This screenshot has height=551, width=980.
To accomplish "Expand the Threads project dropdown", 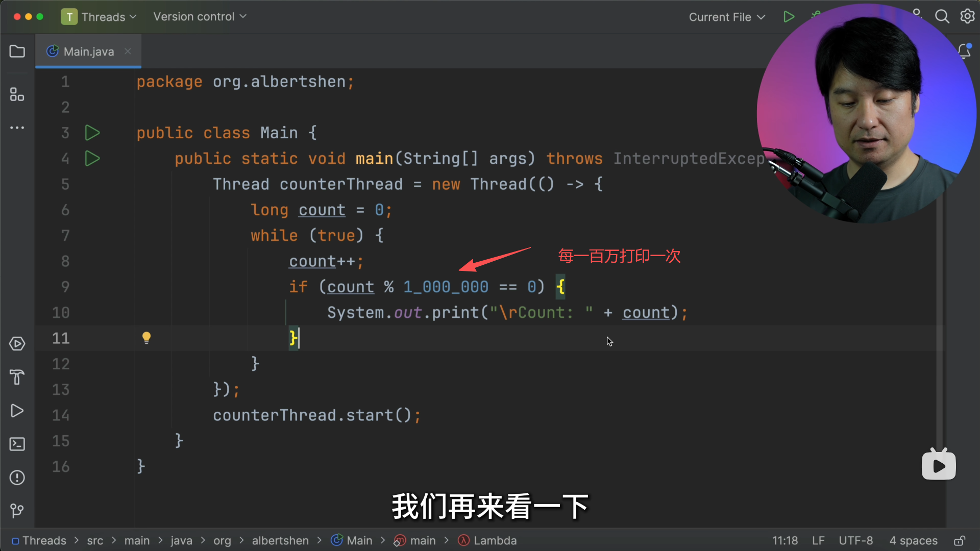I will 100,17.
